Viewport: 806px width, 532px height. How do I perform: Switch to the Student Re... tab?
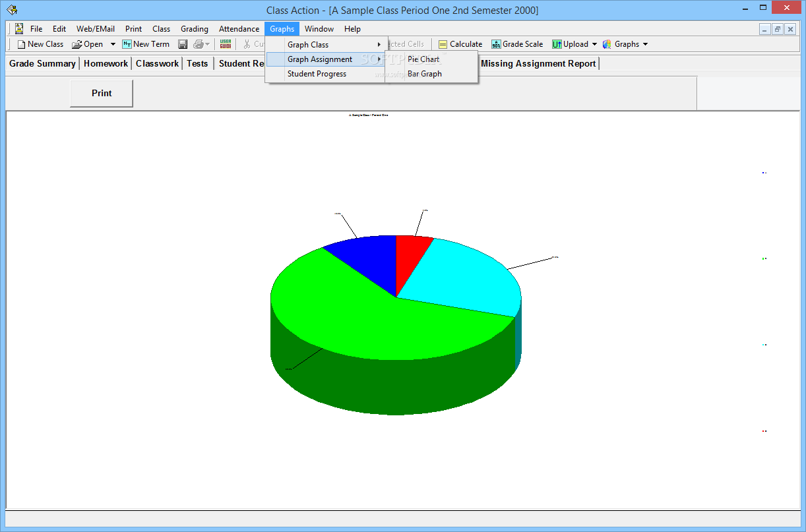click(241, 63)
